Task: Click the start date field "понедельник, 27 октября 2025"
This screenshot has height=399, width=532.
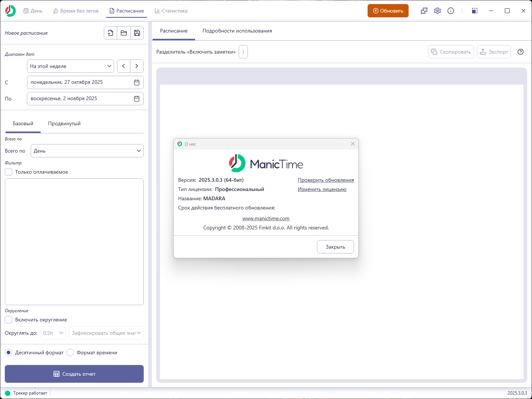Action: [85, 82]
